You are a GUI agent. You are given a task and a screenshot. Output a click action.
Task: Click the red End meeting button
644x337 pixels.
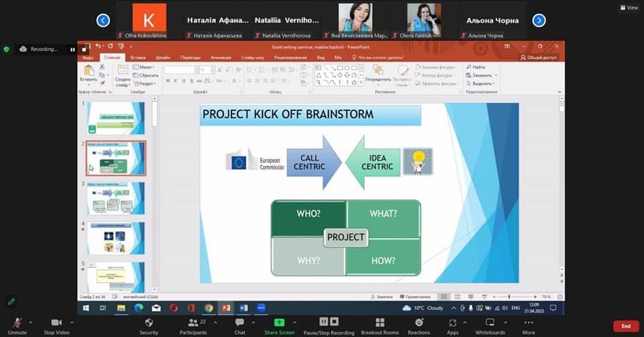click(626, 326)
